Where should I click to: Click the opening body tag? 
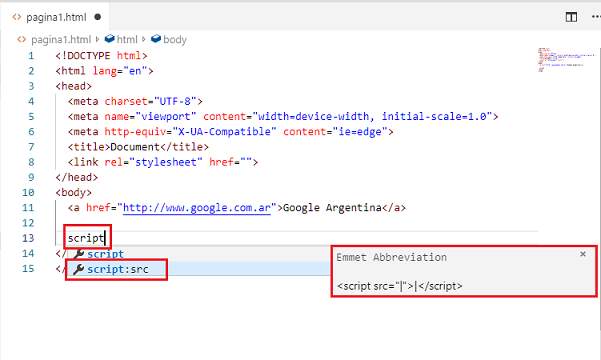pos(74,192)
